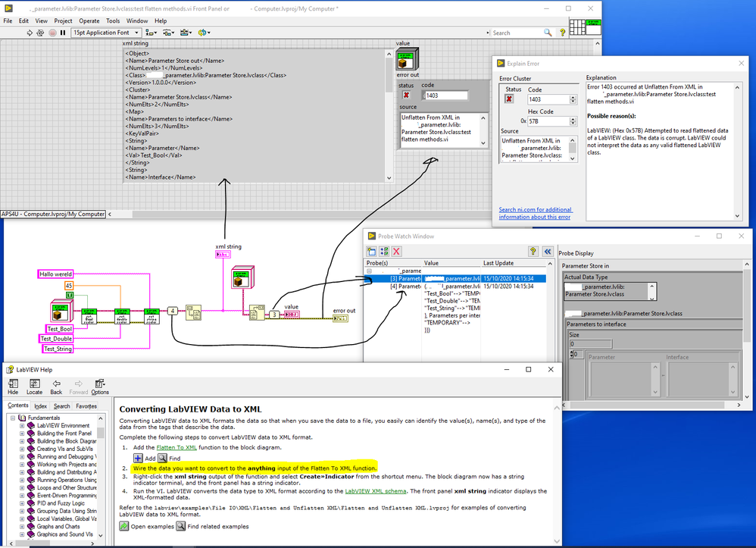This screenshot has width=756, height=548.
Task: Click the Parameter Store class constant on the left
Action: [61, 312]
